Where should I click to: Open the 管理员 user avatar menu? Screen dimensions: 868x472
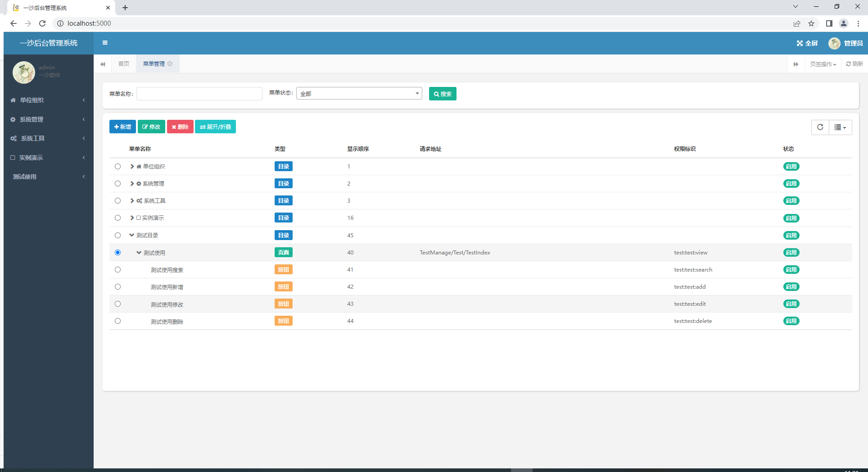[846, 43]
